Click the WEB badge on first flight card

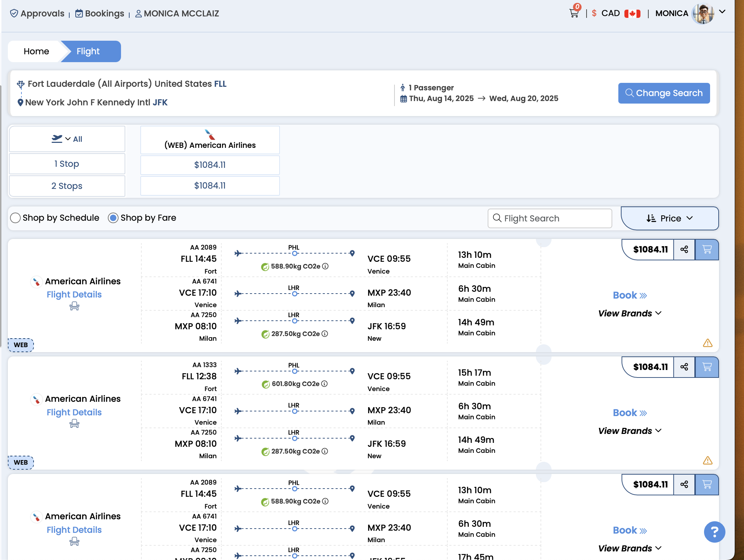pyautogui.click(x=21, y=345)
